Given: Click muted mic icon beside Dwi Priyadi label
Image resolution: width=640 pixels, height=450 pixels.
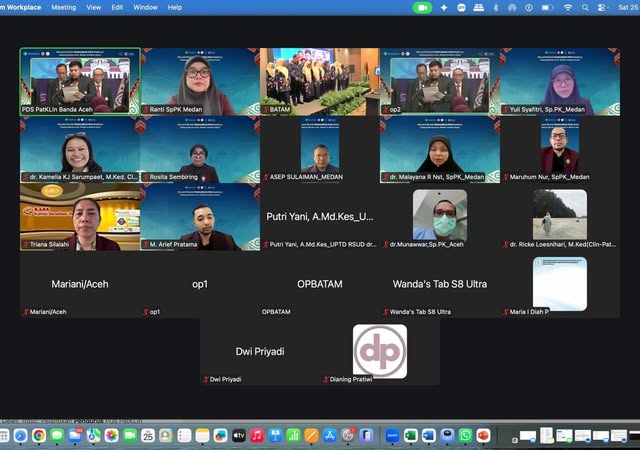Looking at the screenshot, I should (206, 379).
